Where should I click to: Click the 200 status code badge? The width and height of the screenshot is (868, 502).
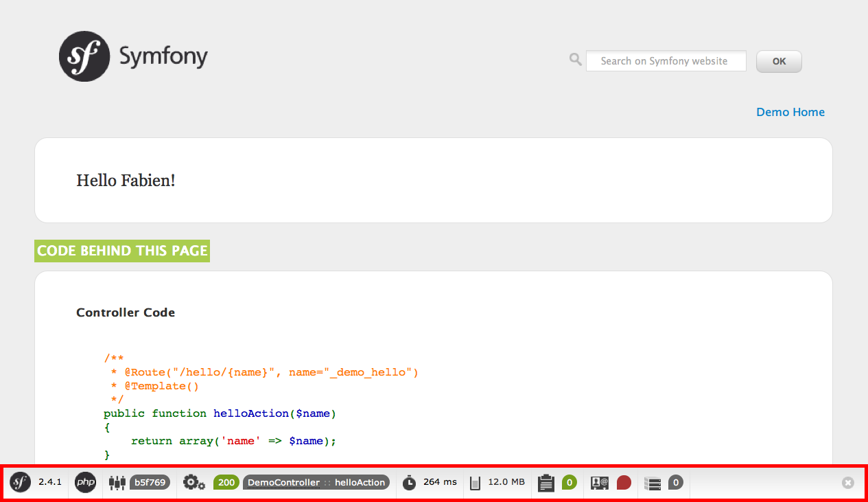(x=226, y=483)
